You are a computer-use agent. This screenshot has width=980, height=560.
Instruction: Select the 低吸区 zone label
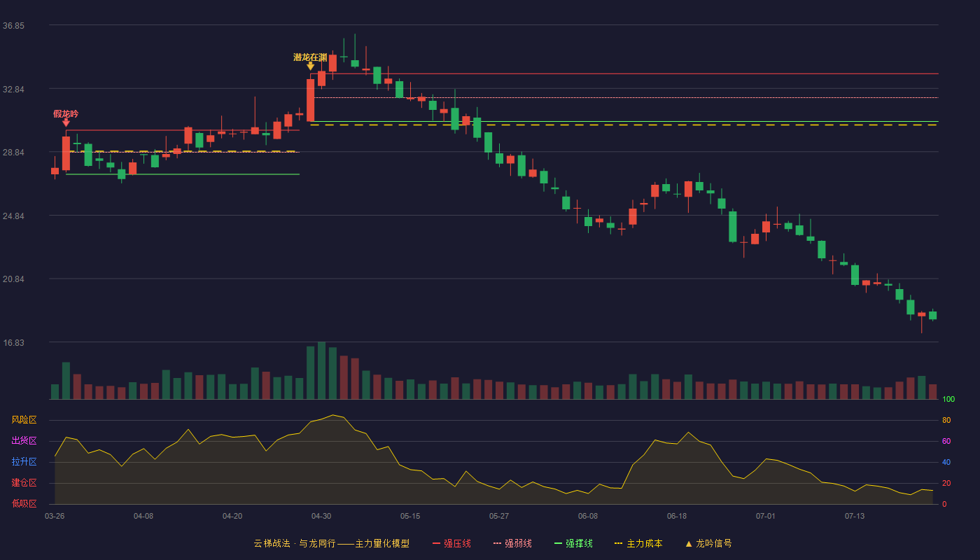(x=24, y=503)
